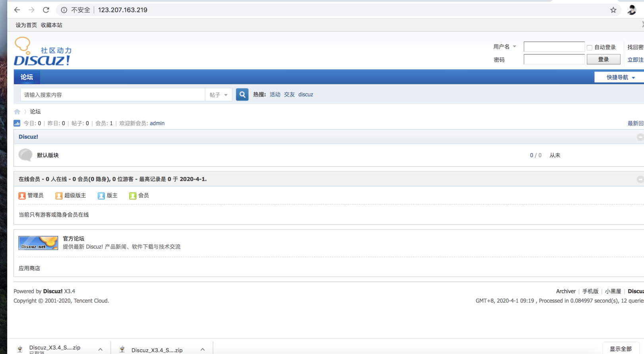The height and width of the screenshot is (354, 644).
Task: Submit search with the magnifier button
Action: (242, 95)
